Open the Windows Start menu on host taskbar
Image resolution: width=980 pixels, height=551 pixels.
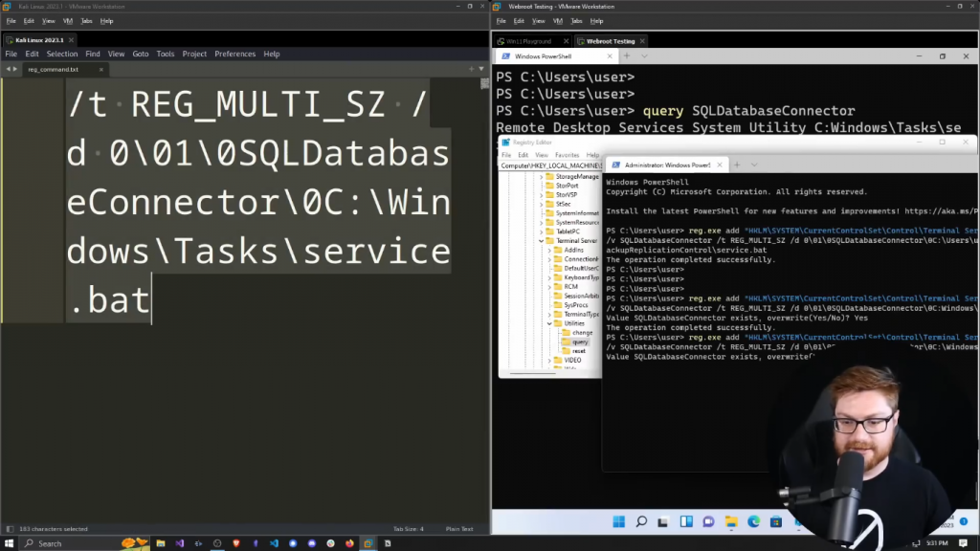click(x=9, y=543)
